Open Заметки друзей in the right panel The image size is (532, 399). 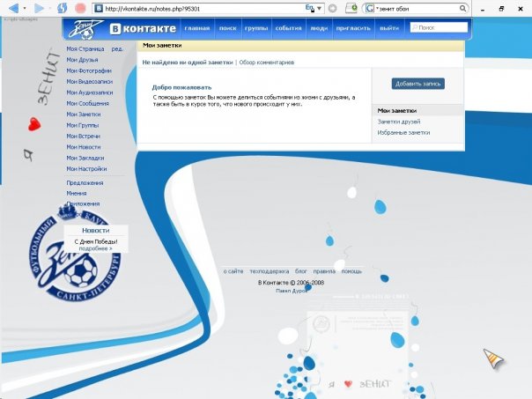[x=399, y=122]
